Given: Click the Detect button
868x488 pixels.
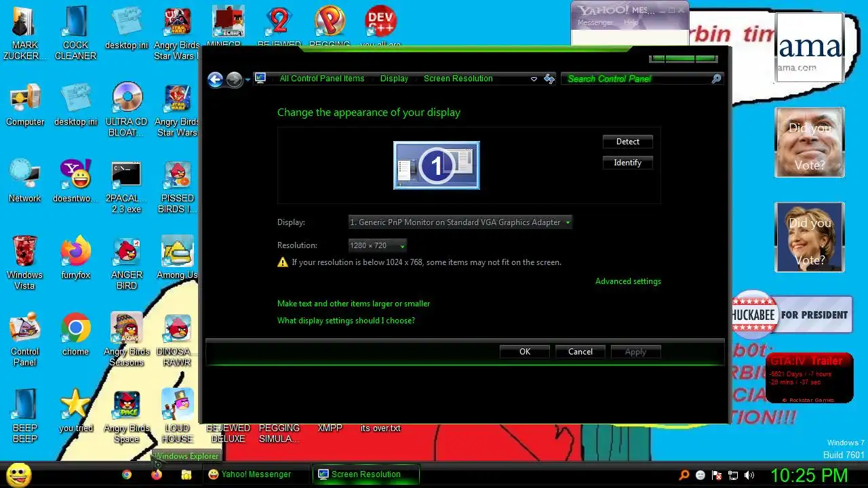Looking at the screenshot, I should click(628, 142).
